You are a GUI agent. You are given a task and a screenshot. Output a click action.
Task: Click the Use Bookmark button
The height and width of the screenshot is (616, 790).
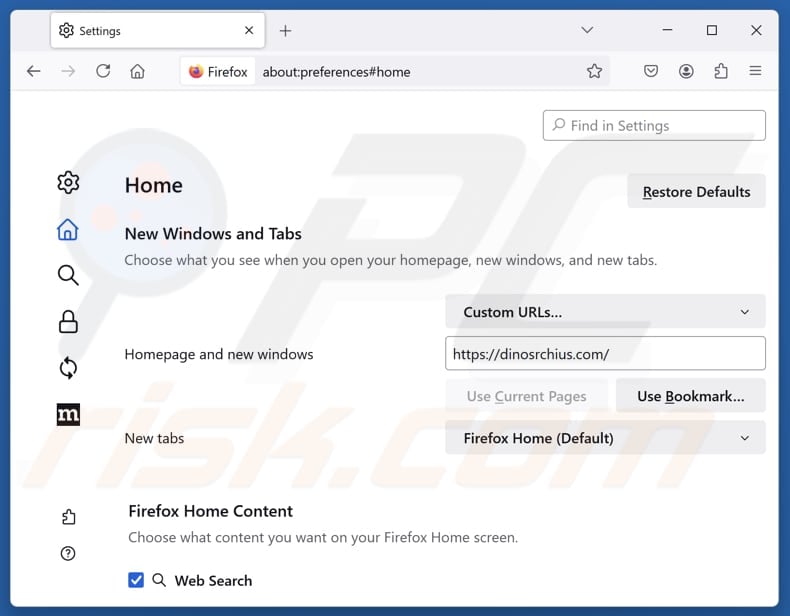pos(690,396)
